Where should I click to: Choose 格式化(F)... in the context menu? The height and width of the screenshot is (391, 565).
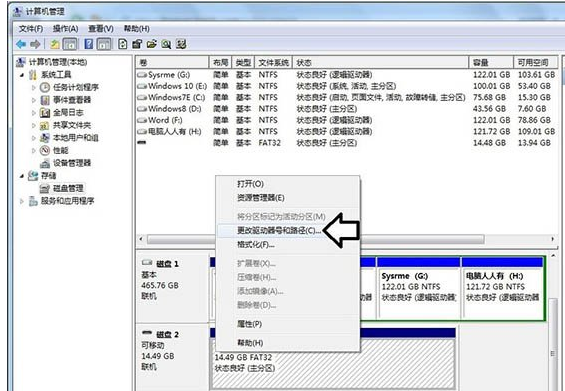click(288, 245)
